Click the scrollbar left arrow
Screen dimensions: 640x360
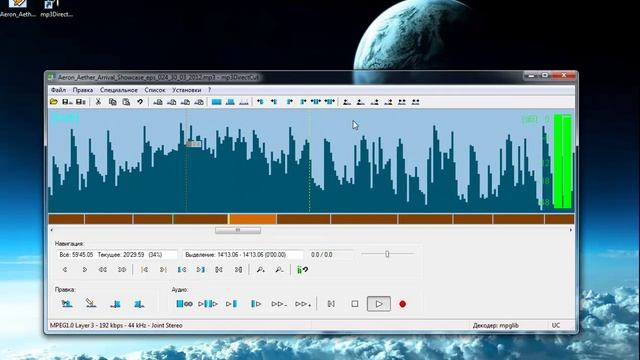(51, 230)
